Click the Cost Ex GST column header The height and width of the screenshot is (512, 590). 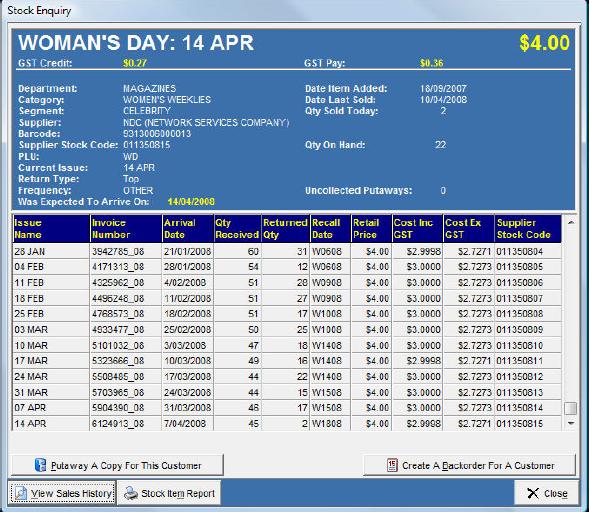[469, 229]
